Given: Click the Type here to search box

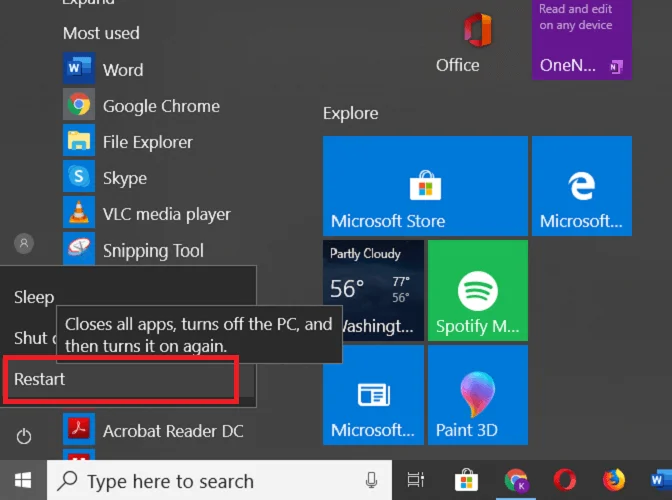Looking at the screenshot, I should click(219, 481).
